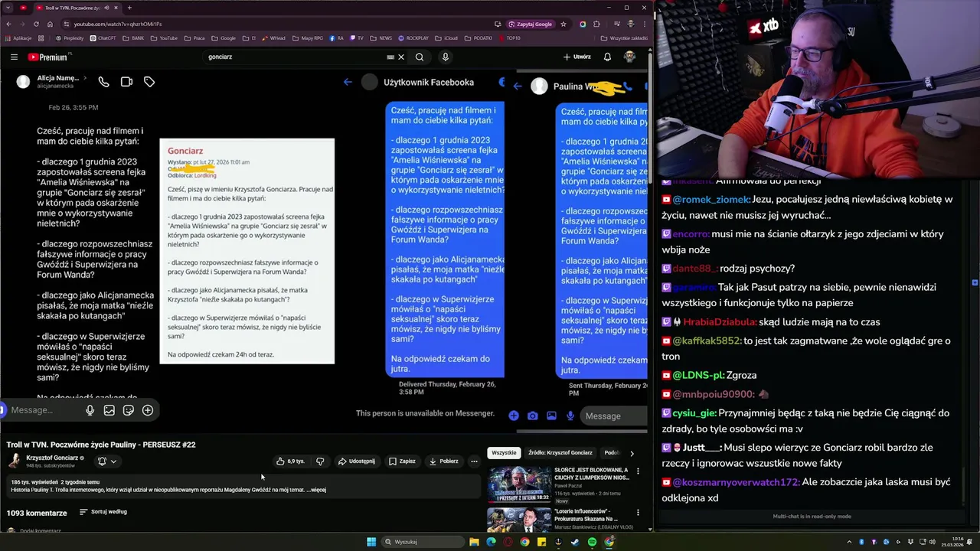Viewport: 980px width, 551px height.
Task: Open the Sortuj według comments sort dropdown
Action: click(103, 512)
